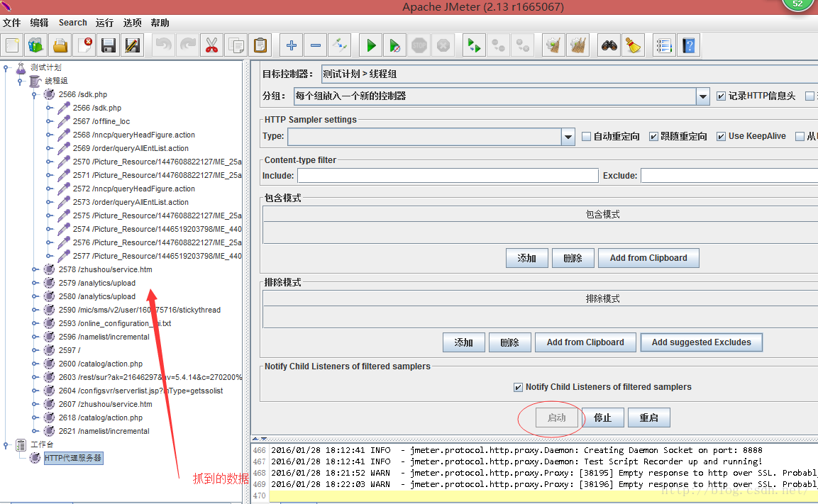Enable the 自动重定向 checkbox
Image resolution: width=818 pixels, height=504 pixels.
[x=587, y=136]
